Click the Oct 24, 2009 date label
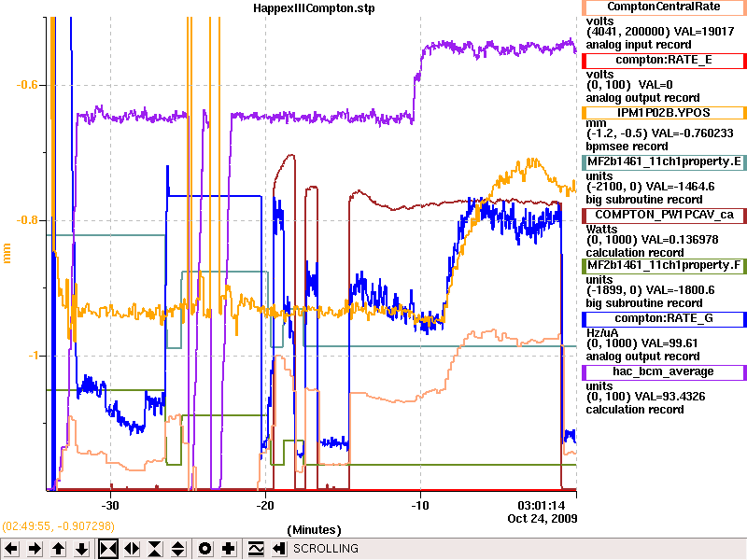This screenshot has width=747, height=560. (x=543, y=519)
